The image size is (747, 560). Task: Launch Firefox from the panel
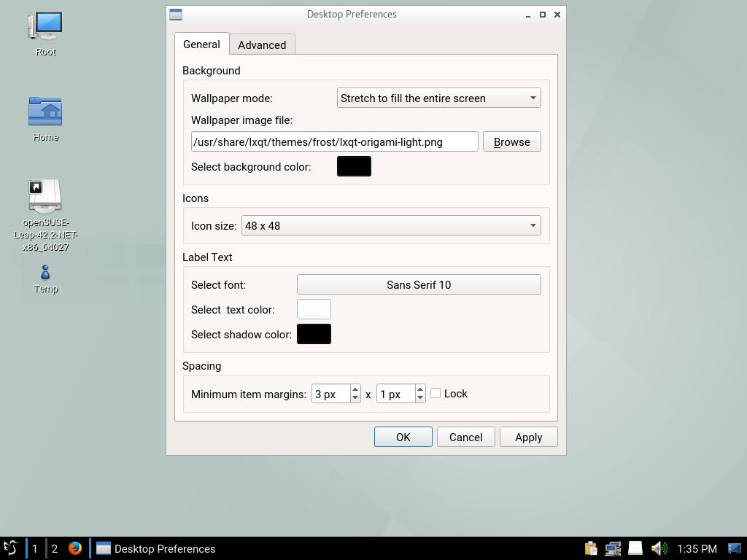click(75, 548)
